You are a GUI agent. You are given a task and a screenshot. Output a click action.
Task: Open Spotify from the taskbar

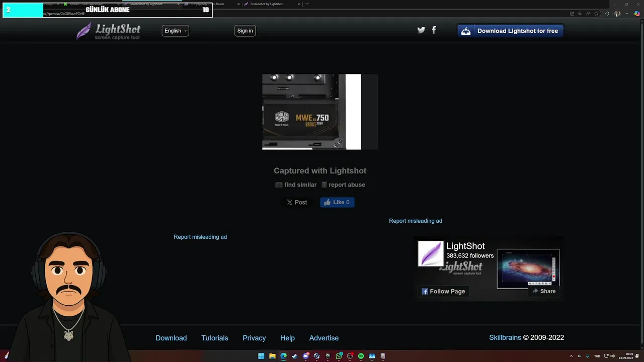[361, 356]
